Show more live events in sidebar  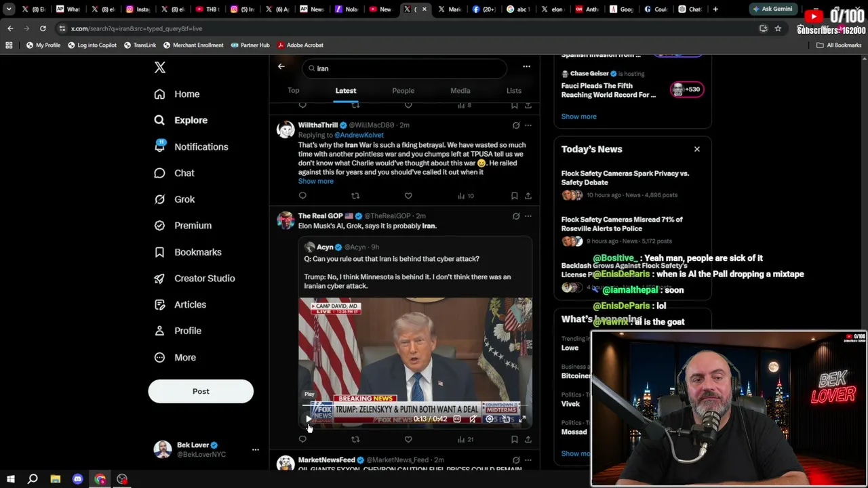(579, 117)
